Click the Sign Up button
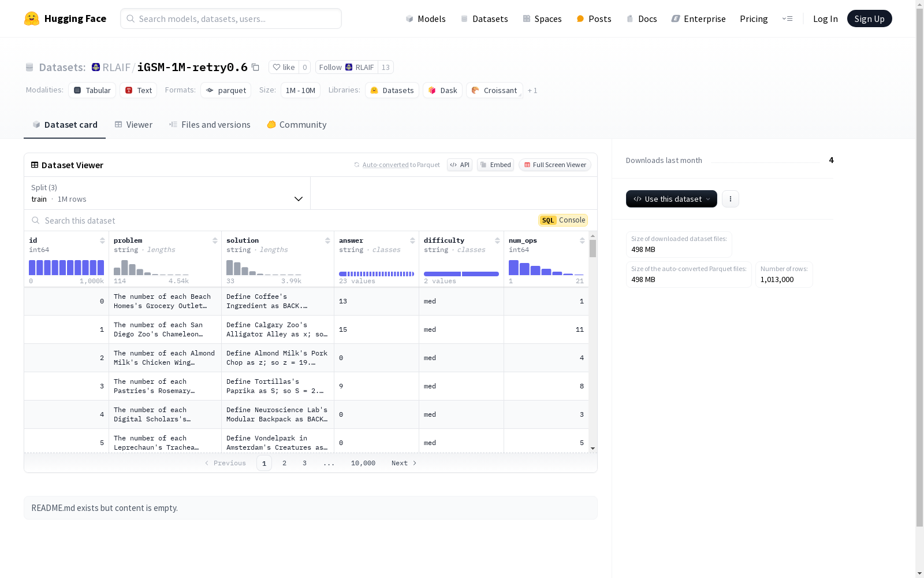 click(869, 18)
